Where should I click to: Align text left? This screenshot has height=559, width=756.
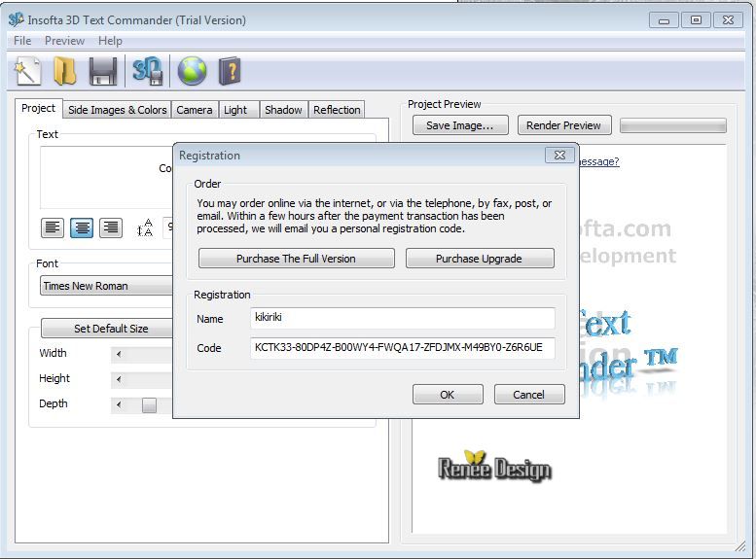pos(53,227)
